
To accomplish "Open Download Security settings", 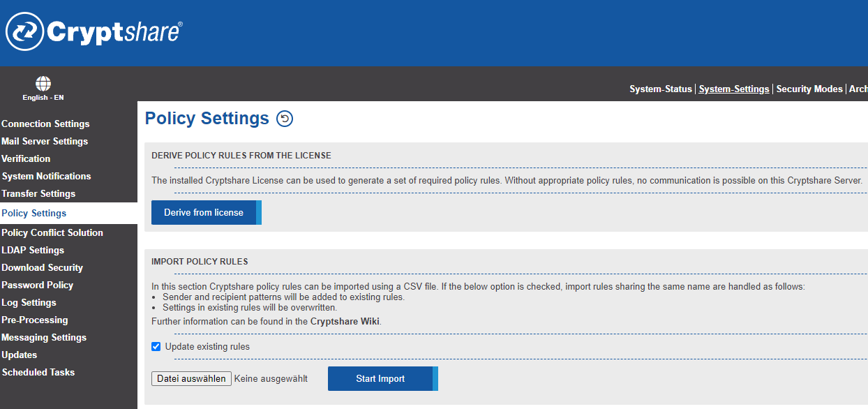I will [x=42, y=267].
